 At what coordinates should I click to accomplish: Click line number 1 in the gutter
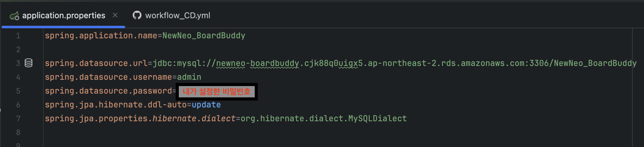click(x=18, y=36)
